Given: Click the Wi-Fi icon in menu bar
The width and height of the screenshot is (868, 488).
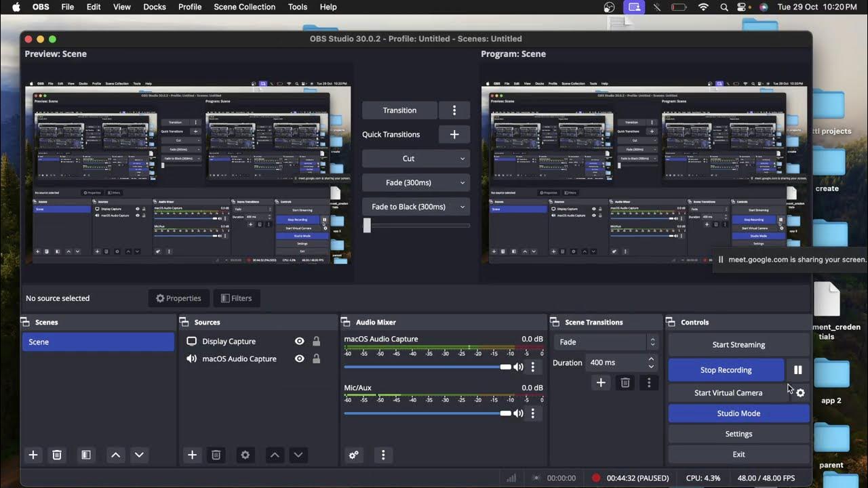Looking at the screenshot, I should (703, 7).
